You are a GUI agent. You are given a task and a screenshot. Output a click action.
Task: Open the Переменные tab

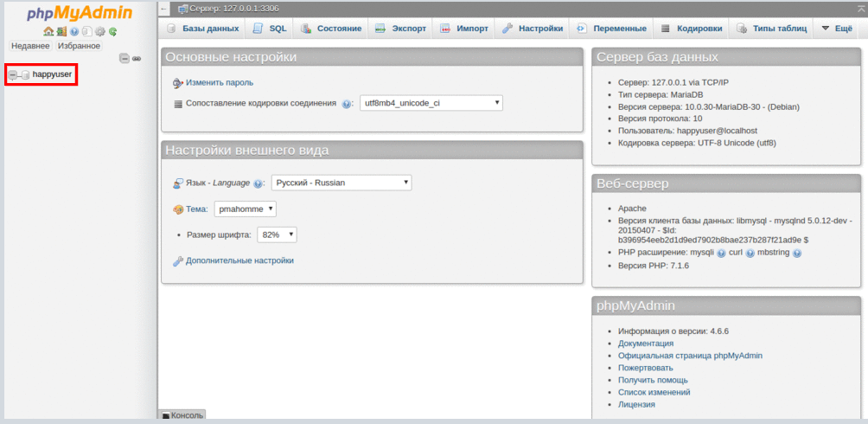click(612, 29)
